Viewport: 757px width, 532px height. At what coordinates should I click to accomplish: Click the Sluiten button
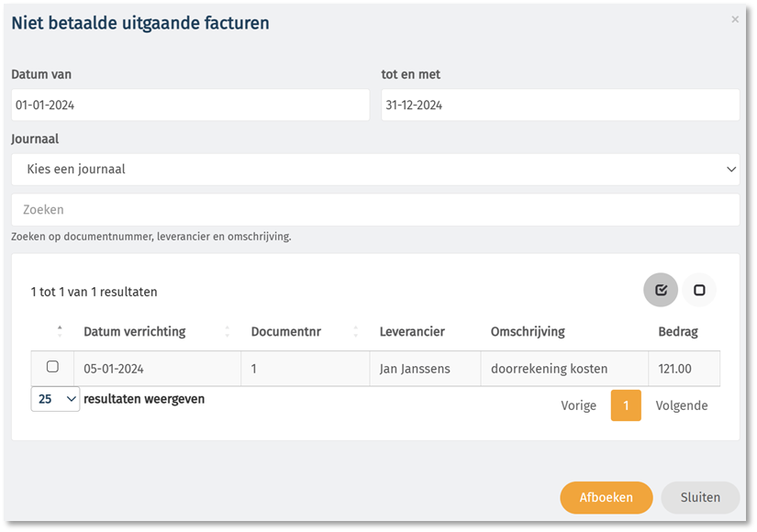[700, 497]
